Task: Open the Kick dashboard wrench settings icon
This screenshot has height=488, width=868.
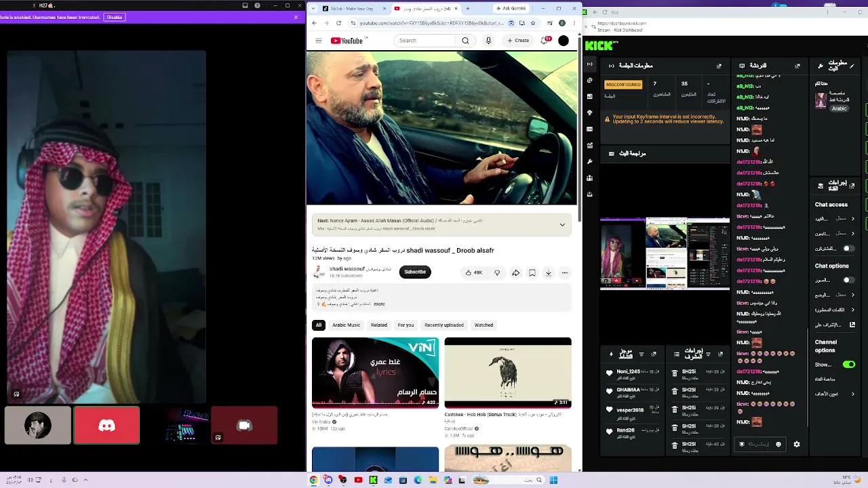Action: [590, 161]
